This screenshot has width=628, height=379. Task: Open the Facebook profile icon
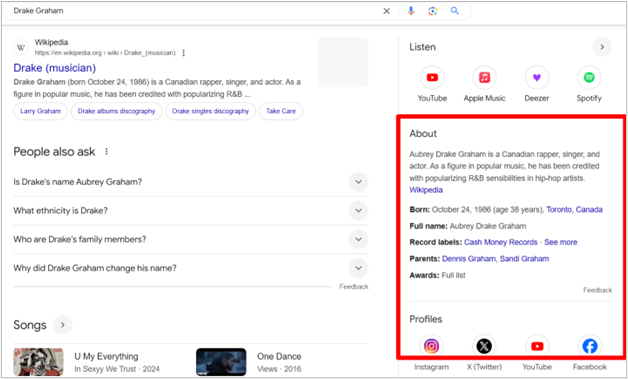point(590,346)
